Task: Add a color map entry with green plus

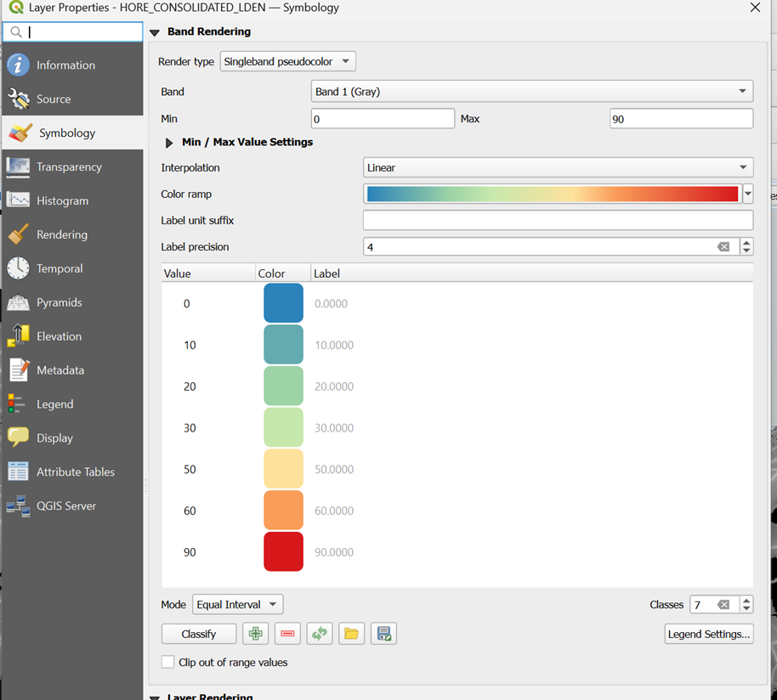Action: 256,634
